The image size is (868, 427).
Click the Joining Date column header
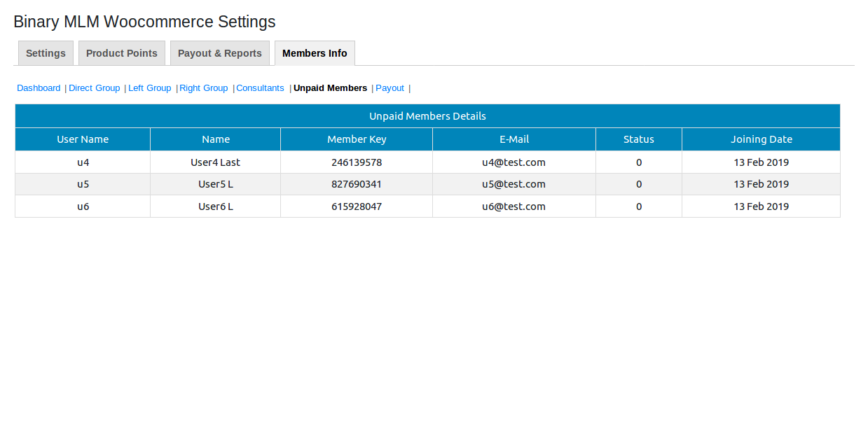click(761, 139)
